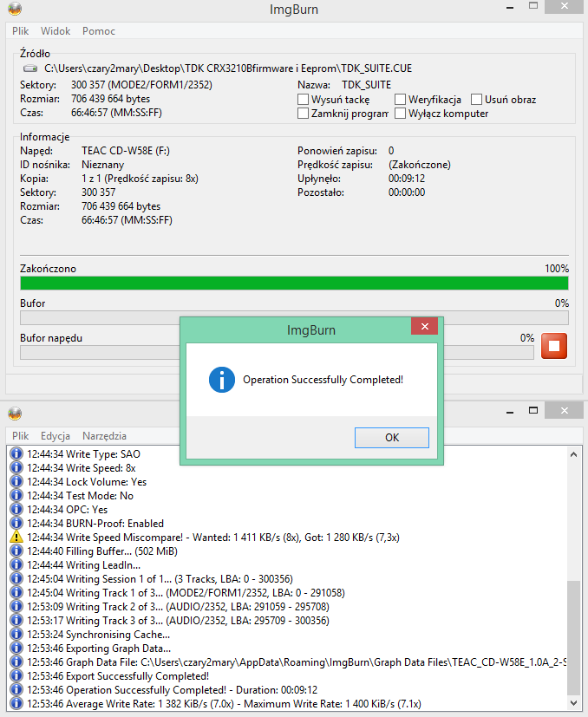
Task: Click info icon beside Graph Data File line
Action: point(16,662)
